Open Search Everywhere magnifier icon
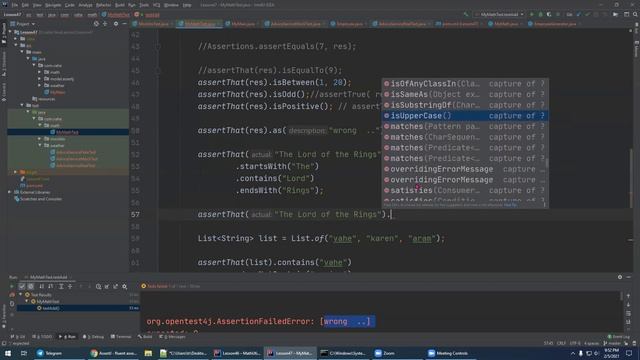Viewport: 640px width, 360px height. pos(635,14)
